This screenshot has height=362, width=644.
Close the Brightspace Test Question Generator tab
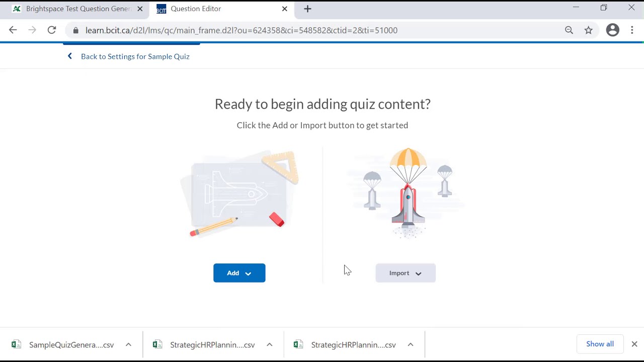click(x=140, y=9)
